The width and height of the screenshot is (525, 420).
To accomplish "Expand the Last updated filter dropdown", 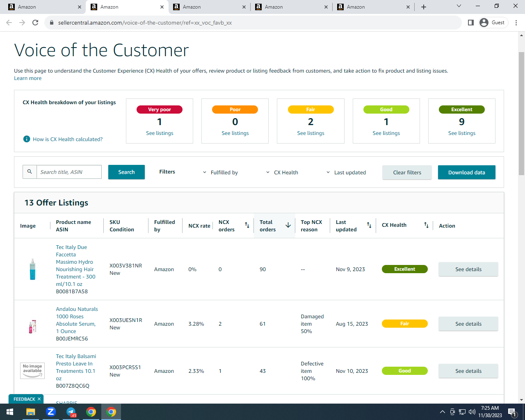I will pyautogui.click(x=346, y=173).
